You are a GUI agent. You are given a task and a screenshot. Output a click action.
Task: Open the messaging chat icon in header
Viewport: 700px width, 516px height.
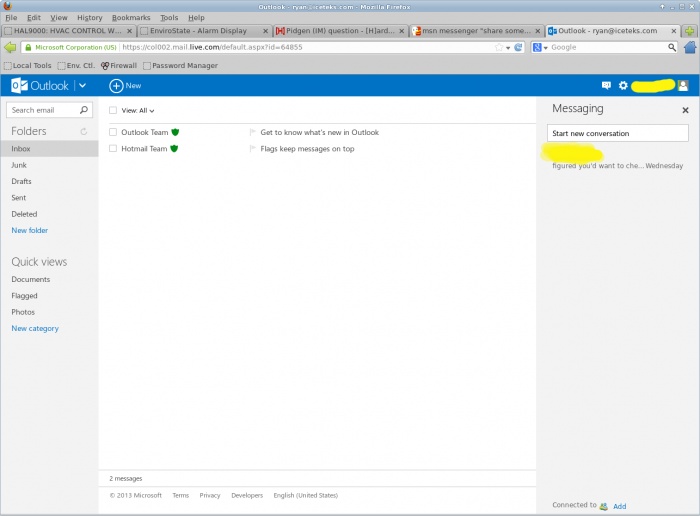click(x=606, y=85)
